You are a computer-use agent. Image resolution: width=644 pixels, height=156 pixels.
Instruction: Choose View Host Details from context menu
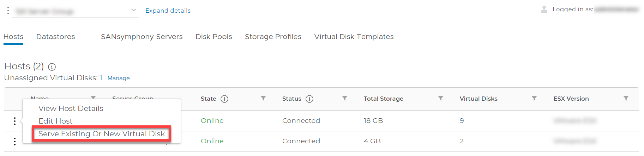click(x=71, y=108)
